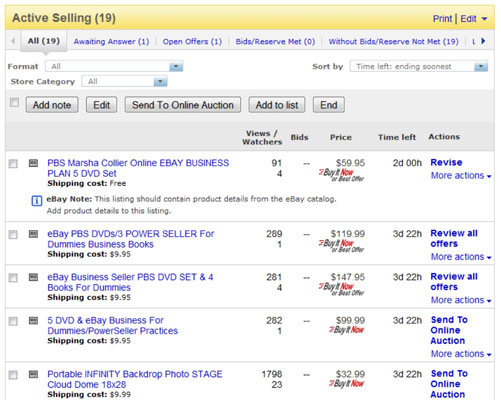Click the Views / Watchers column header
The width and height of the screenshot is (501, 400).
pyautogui.click(x=262, y=137)
